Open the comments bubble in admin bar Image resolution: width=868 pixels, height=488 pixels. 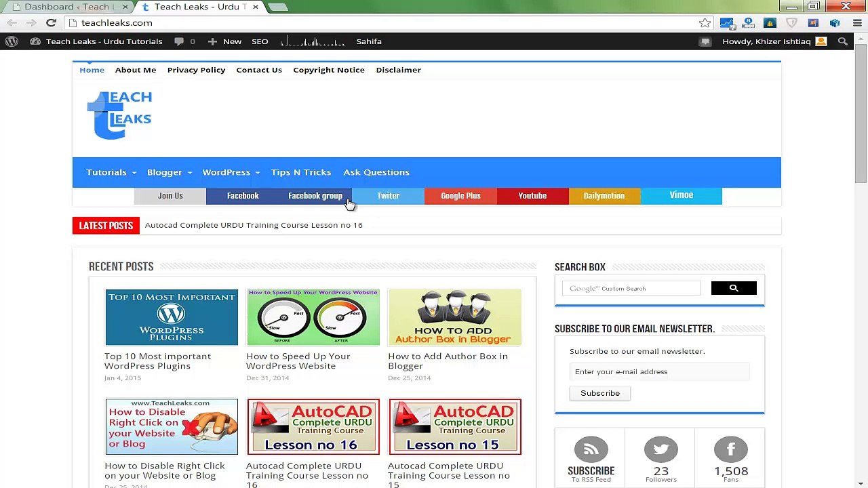pos(184,41)
